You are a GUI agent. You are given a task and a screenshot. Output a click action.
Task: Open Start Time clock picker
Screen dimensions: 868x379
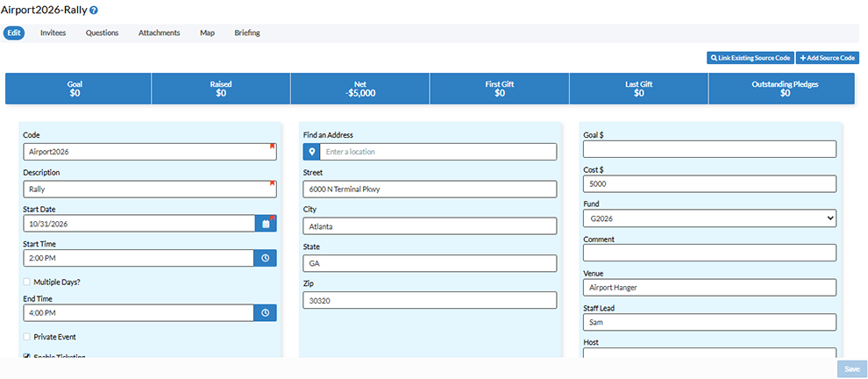pos(265,258)
